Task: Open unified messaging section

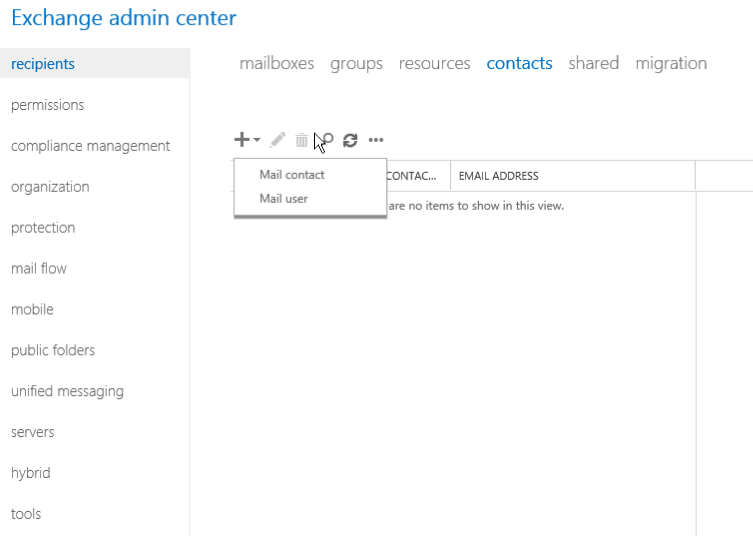Action: tap(67, 391)
